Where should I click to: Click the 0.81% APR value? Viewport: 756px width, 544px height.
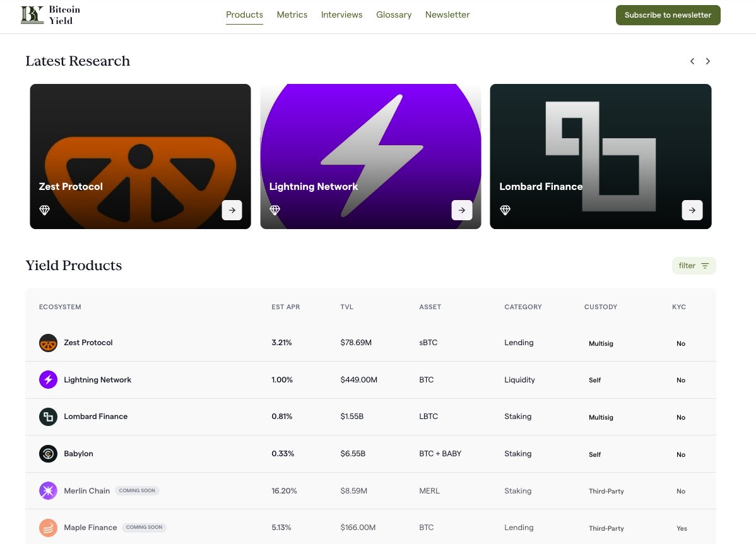click(x=281, y=416)
